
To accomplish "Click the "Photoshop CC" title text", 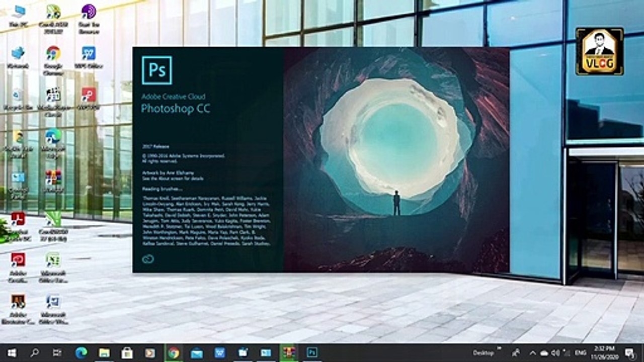I will click(175, 109).
